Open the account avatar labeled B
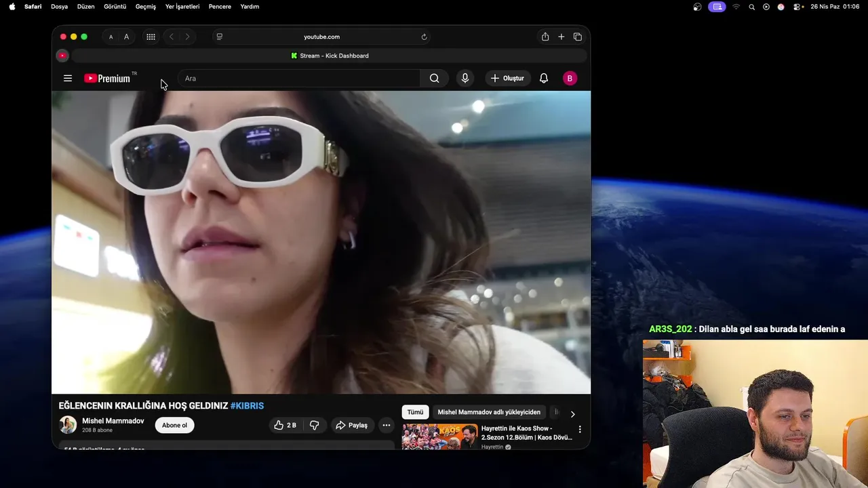 [x=570, y=78]
